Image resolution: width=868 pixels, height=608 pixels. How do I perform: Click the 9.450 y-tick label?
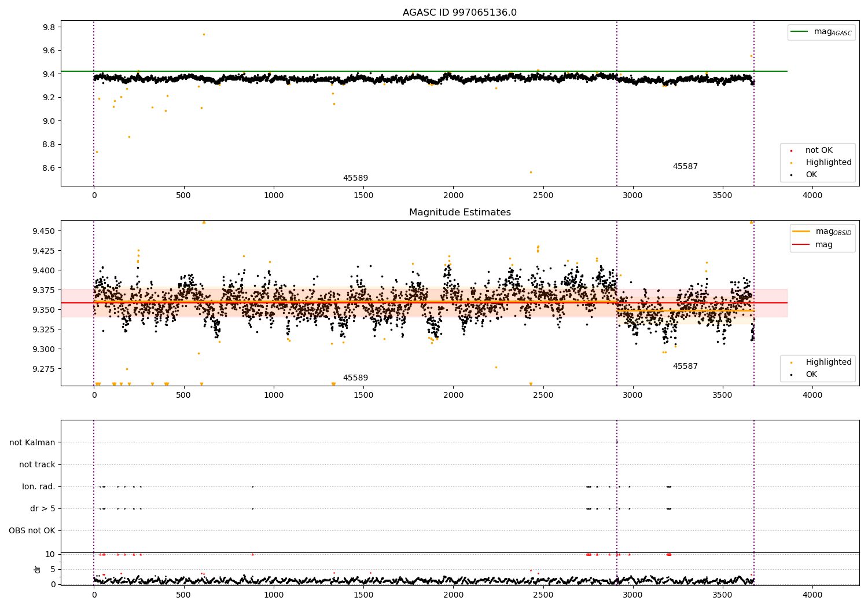[x=44, y=231]
